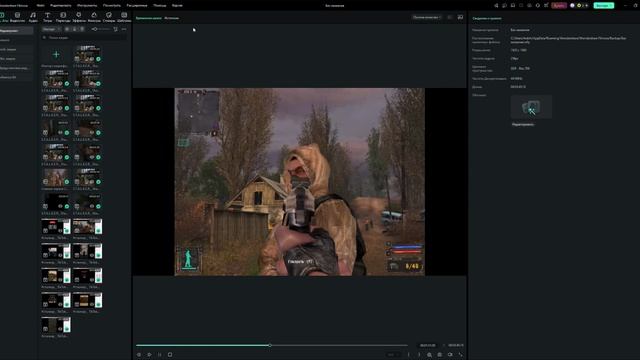640x360 pixels.
Task: Click the project cover thumbnail in the info panel
Action: 531,107
